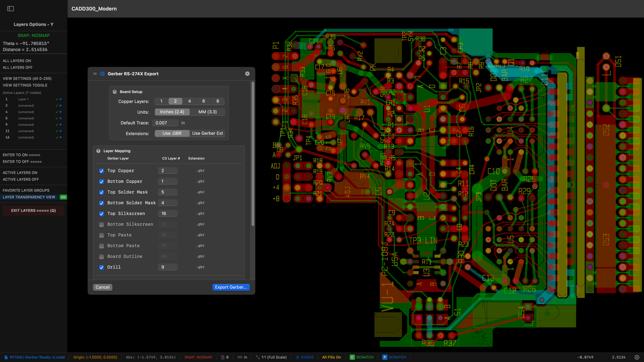This screenshot has height=362, width=644.
Task: Click the Board Setup layers icon
Action: 115,92
